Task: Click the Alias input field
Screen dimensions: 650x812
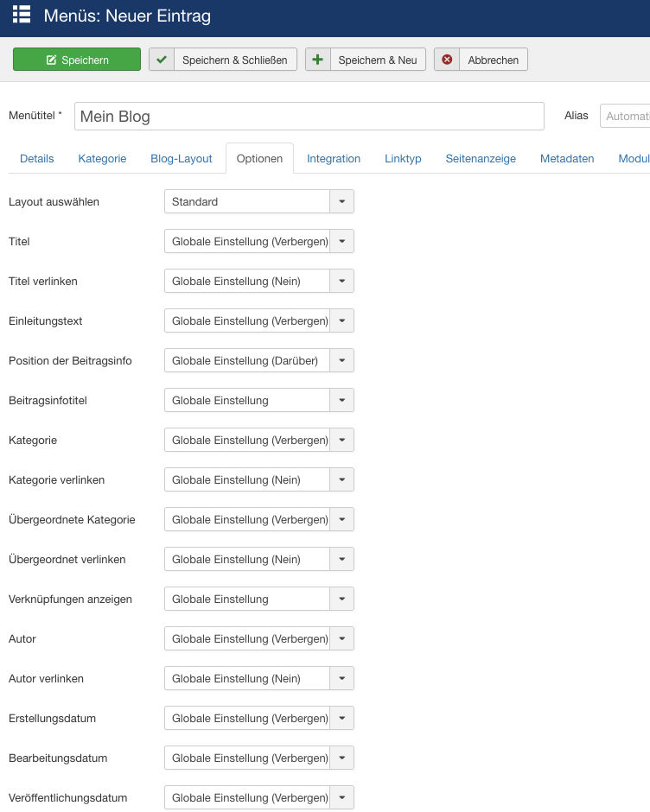Action: 625,116
